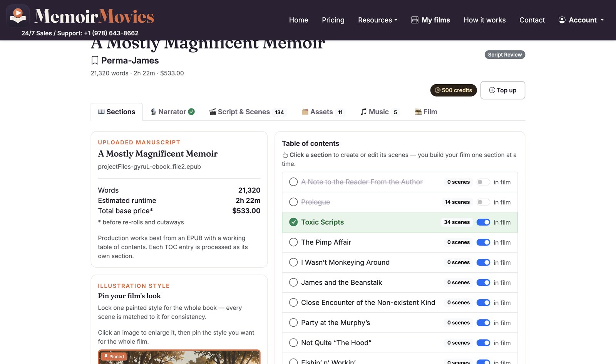Image resolution: width=616 pixels, height=364 pixels.
Task: Click the projectFiles-gyruL-ebook_file2.epub filename
Action: point(149,167)
